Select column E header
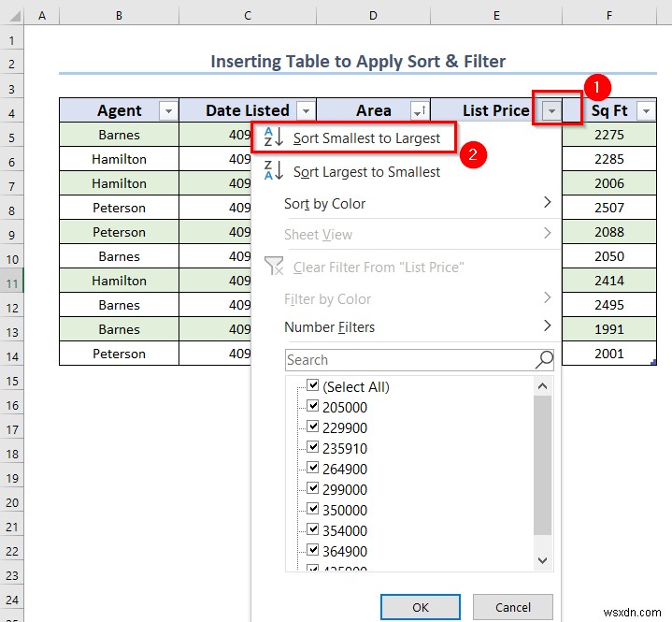The height and width of the screenshot is (622, 672). pyautogui.click(x=496, y=16)
